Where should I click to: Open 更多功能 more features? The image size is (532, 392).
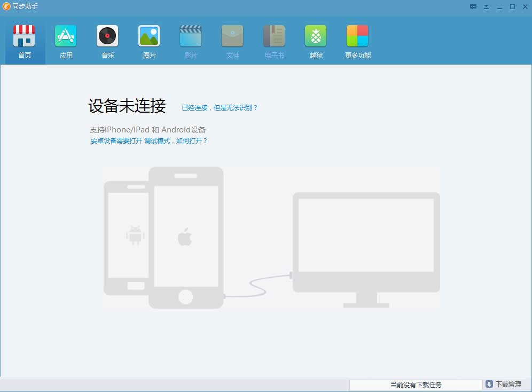tap(358, 42)
